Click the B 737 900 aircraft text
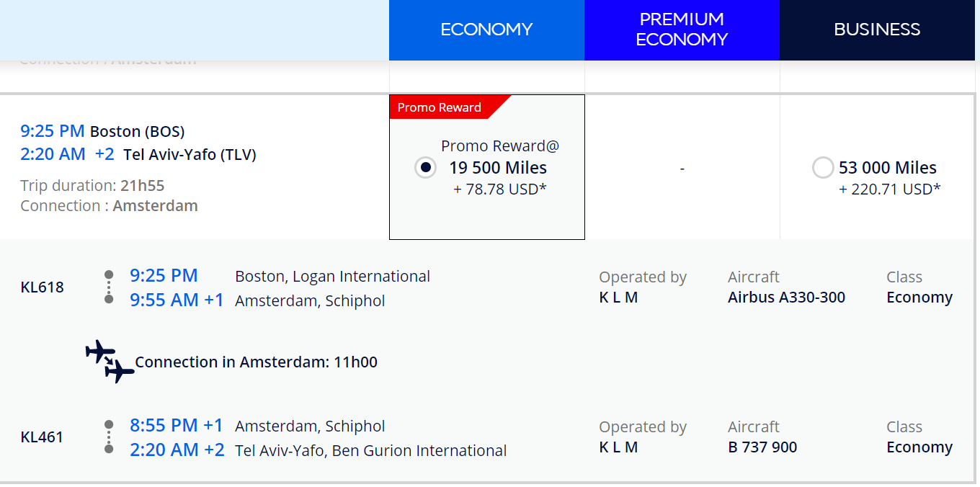 pyautogui.click(x=762, y=447)
